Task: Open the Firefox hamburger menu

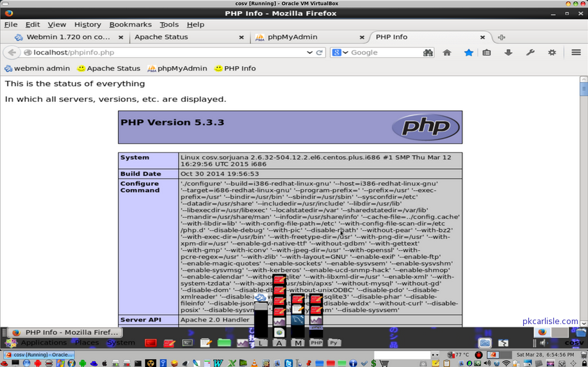Action: [576, 53]
